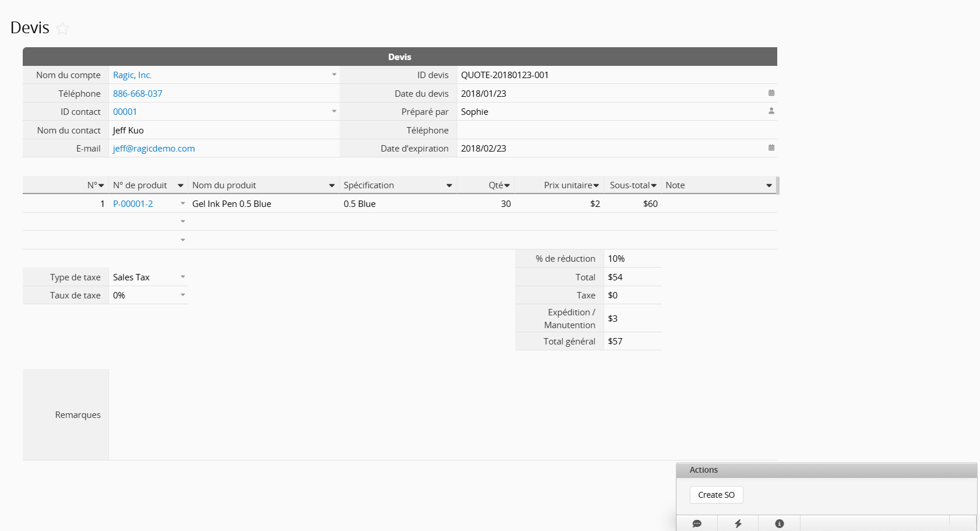The image size is (980, 531).
Task: Open the comments tab with speech bubble icon
Action: (x=697, y=523)
